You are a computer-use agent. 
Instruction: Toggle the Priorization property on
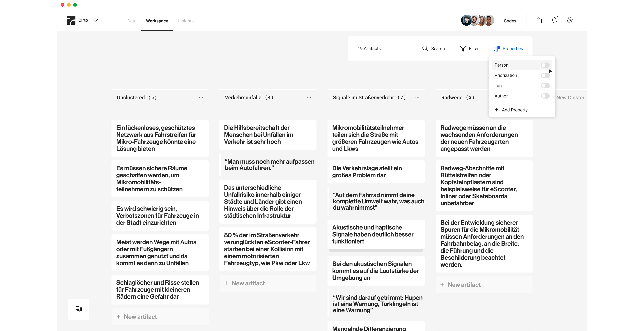click(x=545, y=75)
